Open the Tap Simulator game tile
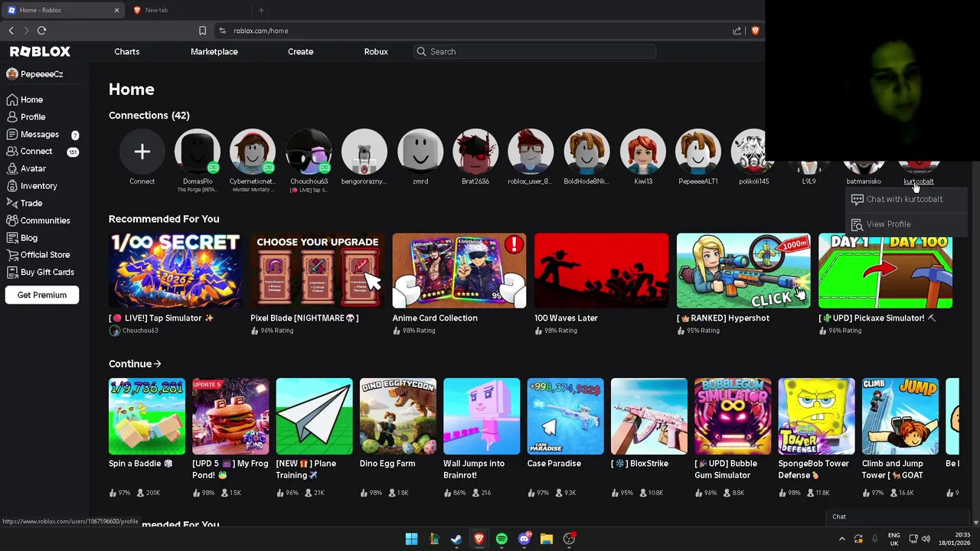980x551 pixels. click(x=175, y=271)
